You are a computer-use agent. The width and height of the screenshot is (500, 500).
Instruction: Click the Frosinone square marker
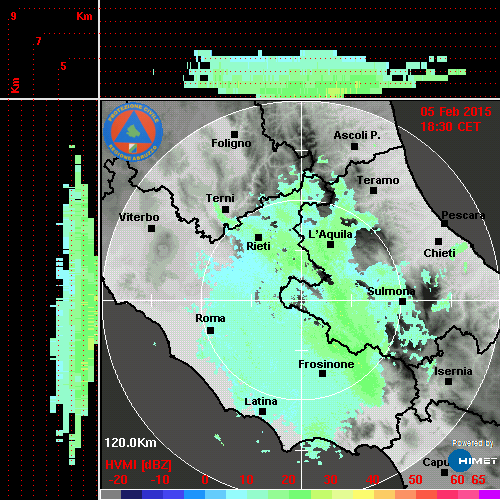coord(322,373)
